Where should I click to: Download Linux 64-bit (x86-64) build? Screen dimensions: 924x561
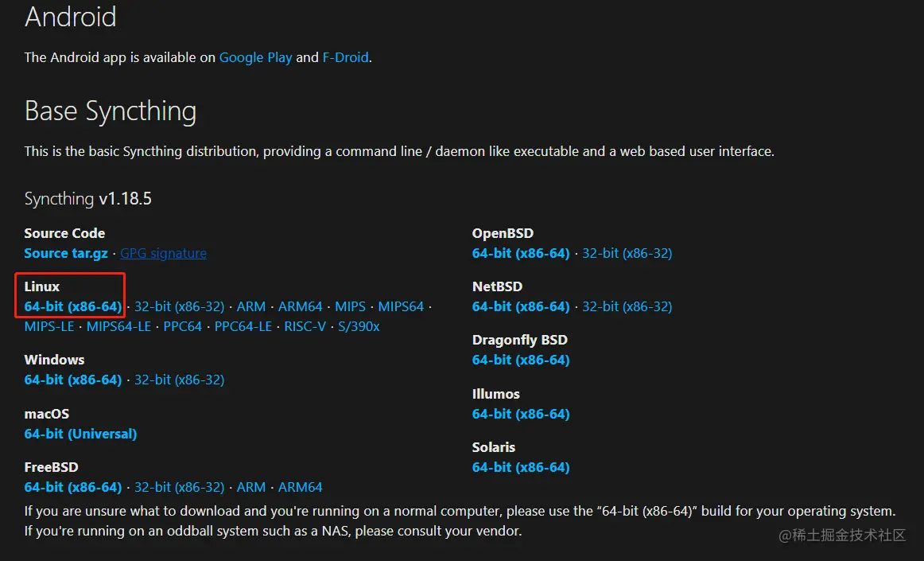click(73, 306)
